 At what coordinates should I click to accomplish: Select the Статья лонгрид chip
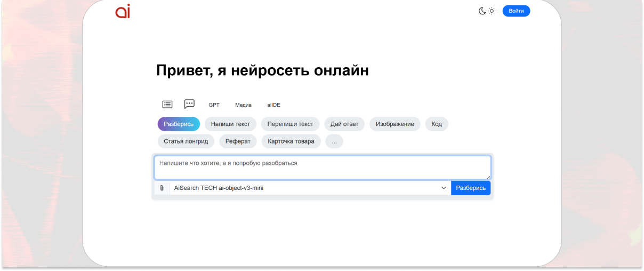coord(186,141)
